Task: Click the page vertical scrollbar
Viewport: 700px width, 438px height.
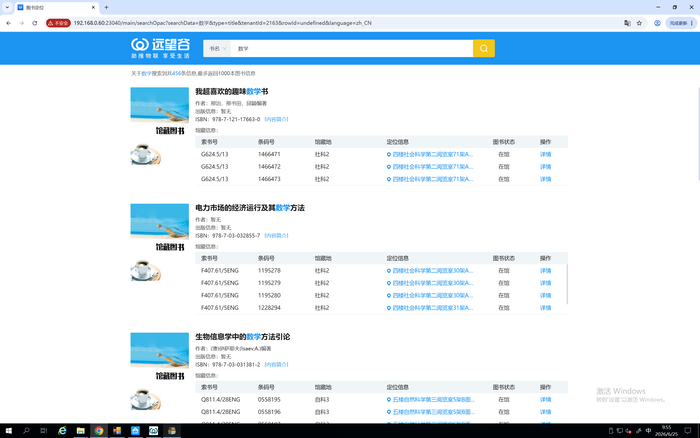Action: (x=698, y=134)
